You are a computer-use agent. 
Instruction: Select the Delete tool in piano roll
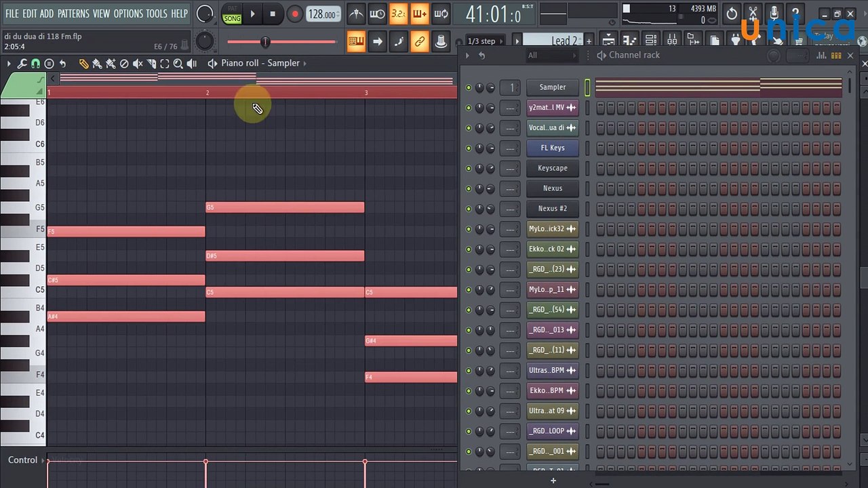(124, 64)
